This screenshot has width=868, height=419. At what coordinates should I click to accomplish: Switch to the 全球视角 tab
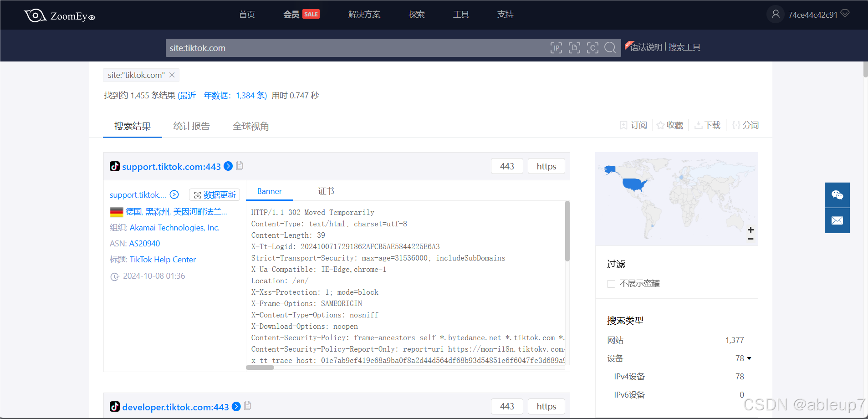[251, 126]
